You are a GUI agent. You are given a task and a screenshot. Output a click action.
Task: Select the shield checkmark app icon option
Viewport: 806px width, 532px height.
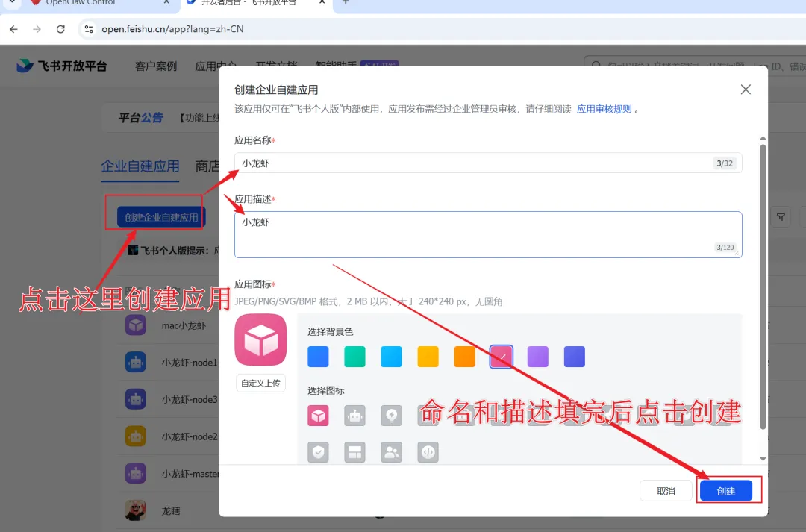pyautogui.click(x=318, y=452)
